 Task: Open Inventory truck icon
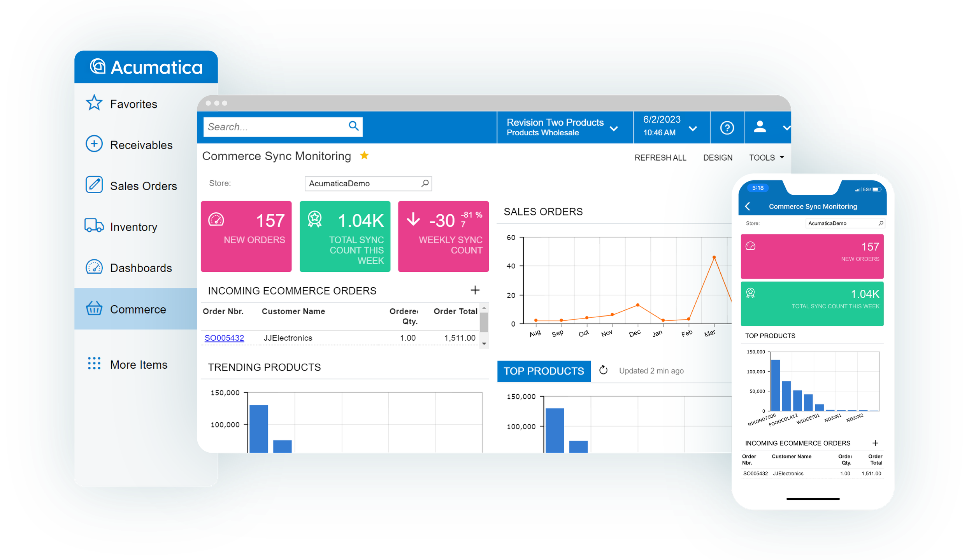pyautogui.click(x=94, y=226)
